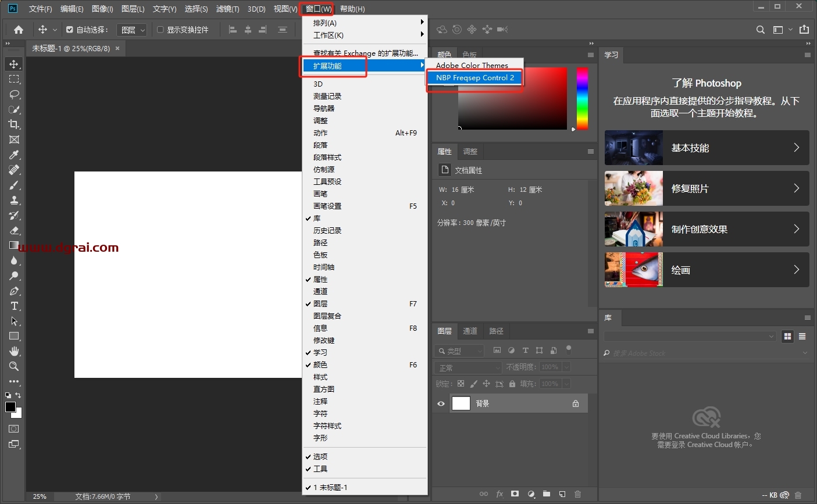The width and height of the screenshot is (817, 504).
Task: Delete layer with trash icon
Action: point(577,494)
